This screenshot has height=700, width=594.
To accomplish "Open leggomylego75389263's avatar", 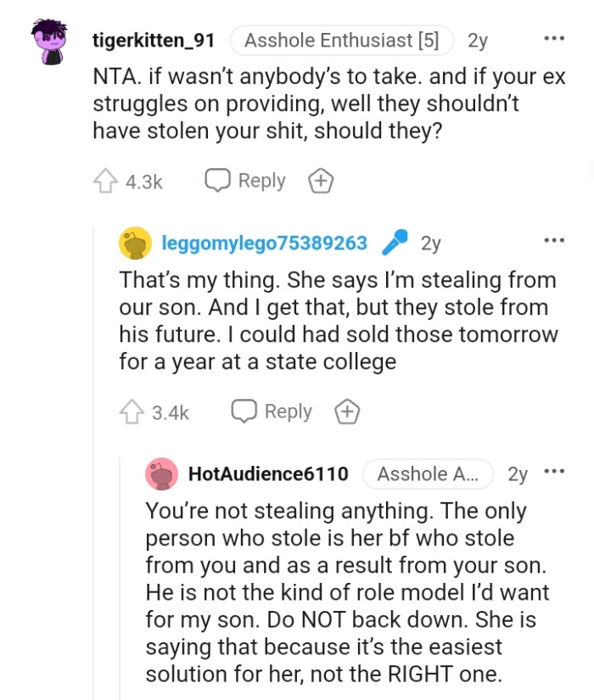I will pyautogui.click(x=131, y=242).
